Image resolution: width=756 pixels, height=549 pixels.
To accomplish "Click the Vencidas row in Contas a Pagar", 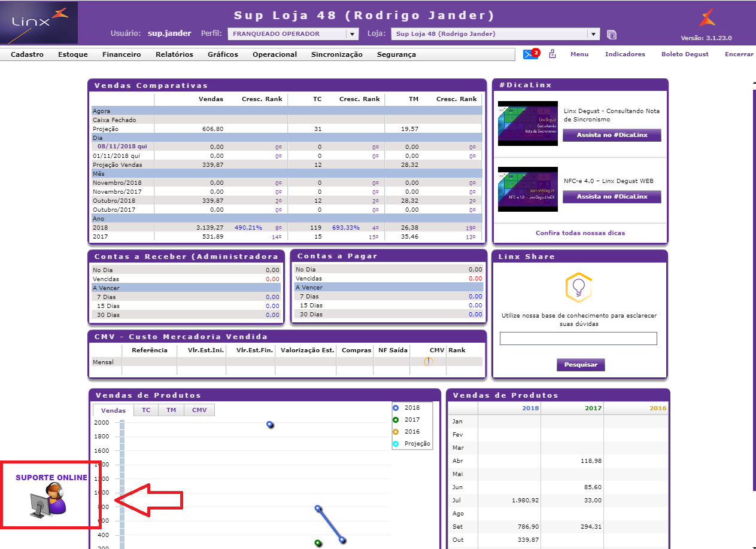I will click(x=388, y=279).
